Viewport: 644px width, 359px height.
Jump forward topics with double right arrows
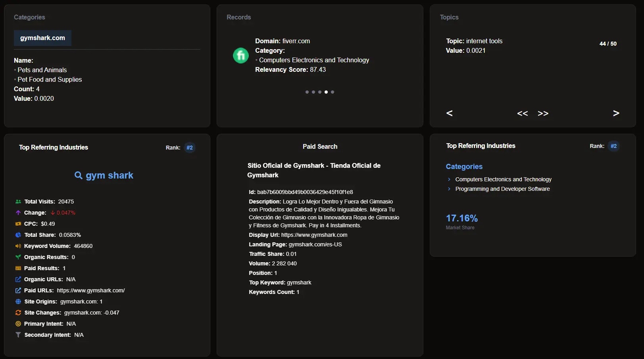[543, 113]
